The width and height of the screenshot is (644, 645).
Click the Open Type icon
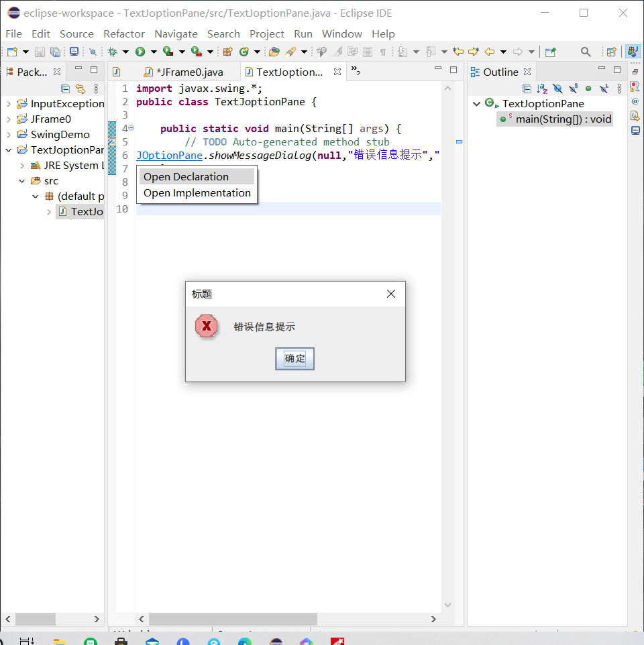point(274,52)
